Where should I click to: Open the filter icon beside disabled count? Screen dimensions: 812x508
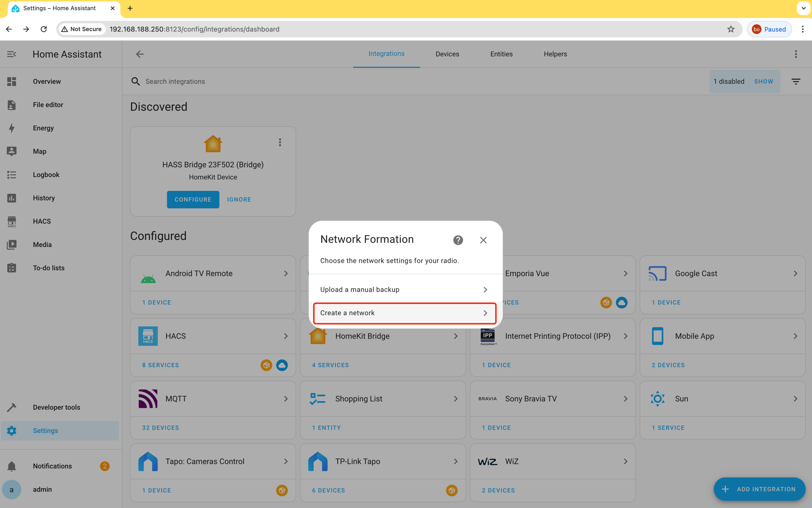(796, 81)
